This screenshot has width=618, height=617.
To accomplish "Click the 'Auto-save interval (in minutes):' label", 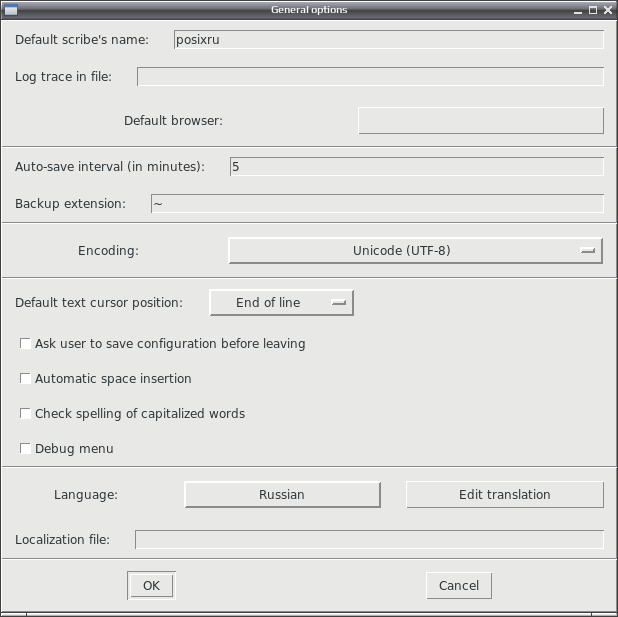I will (x=110, y=167).
